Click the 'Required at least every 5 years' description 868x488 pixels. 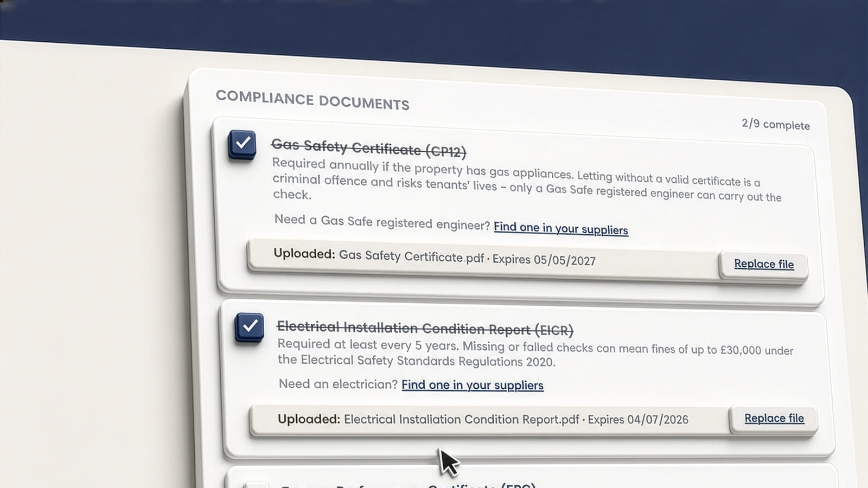(535, 353)
